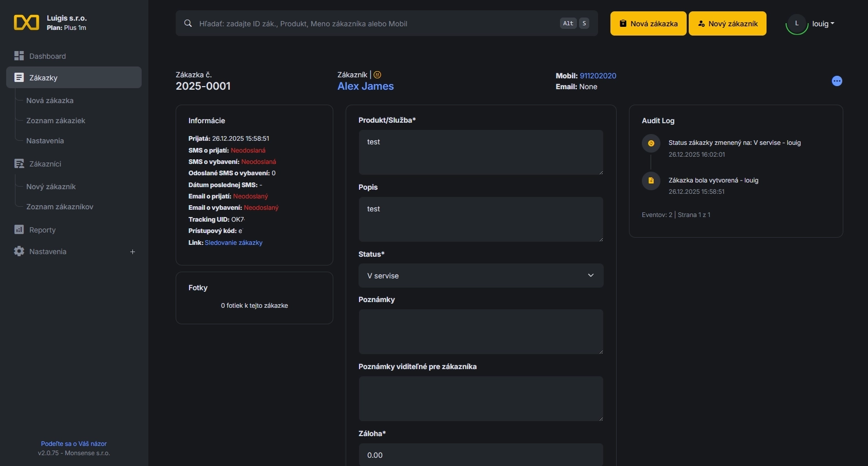Screen dimensions: 868x466
Task: Click the status-changed audit log icon
Action: coord(651,143)
